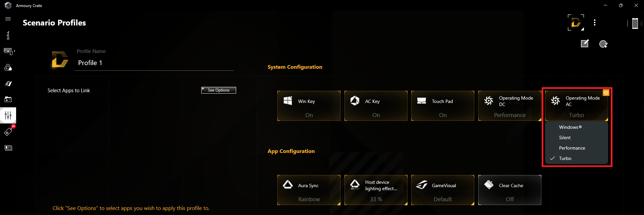Click the Scenario Profiles title
The height and width of the screenshot is (215, 644).
click(54, 23)
